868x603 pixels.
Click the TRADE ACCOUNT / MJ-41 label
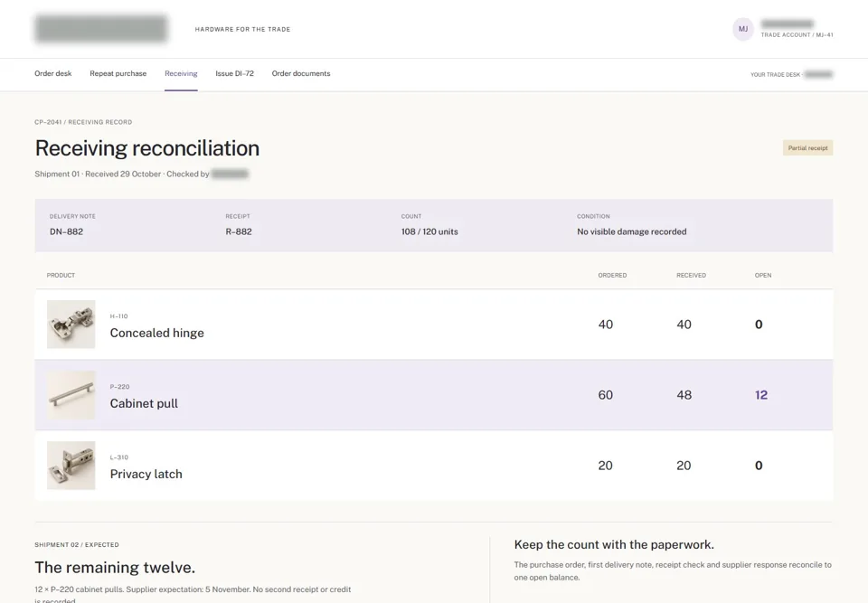797,35
